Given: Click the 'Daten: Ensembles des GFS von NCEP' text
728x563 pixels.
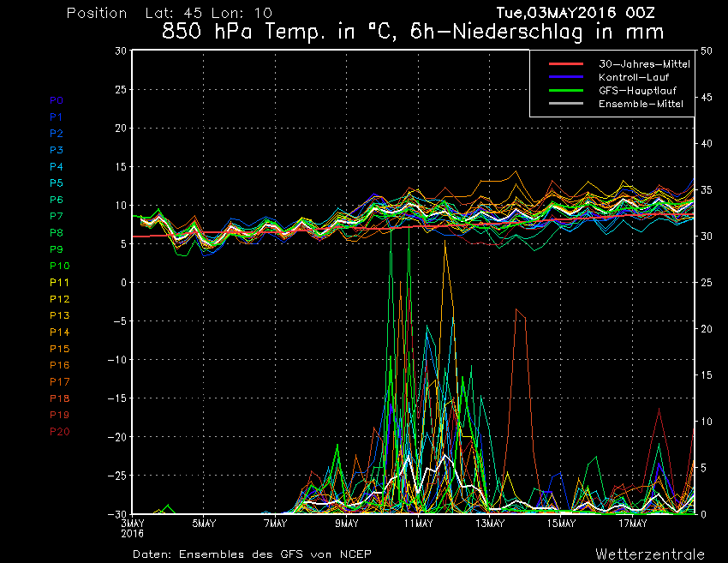Looking at the screenshot, I should tap(252, 554).
